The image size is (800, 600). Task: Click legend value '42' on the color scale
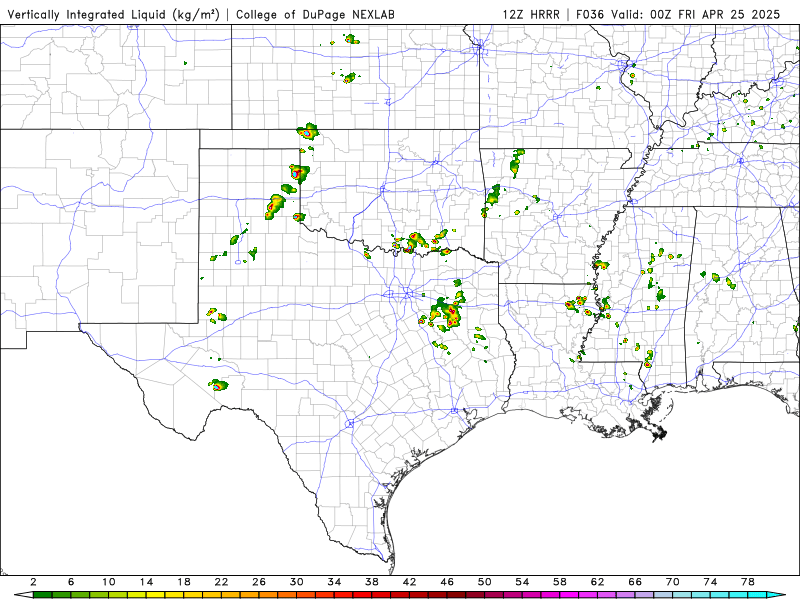click(x=410, y=582)
